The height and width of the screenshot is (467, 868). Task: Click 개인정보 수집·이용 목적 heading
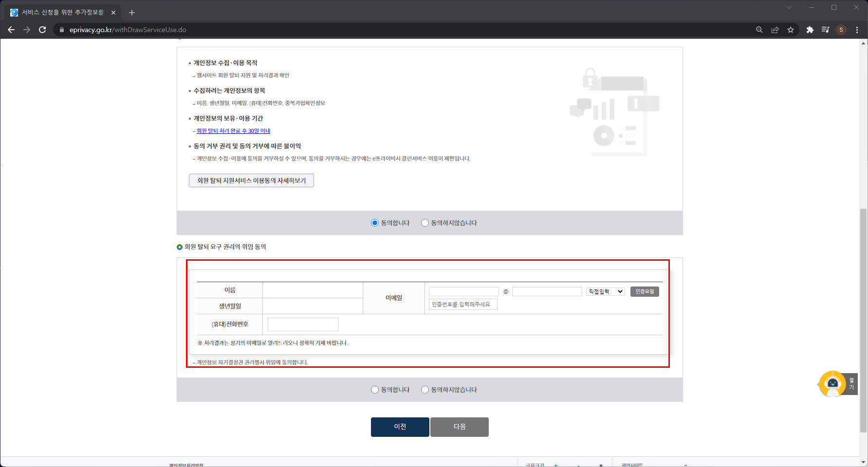tap(225, 63)
